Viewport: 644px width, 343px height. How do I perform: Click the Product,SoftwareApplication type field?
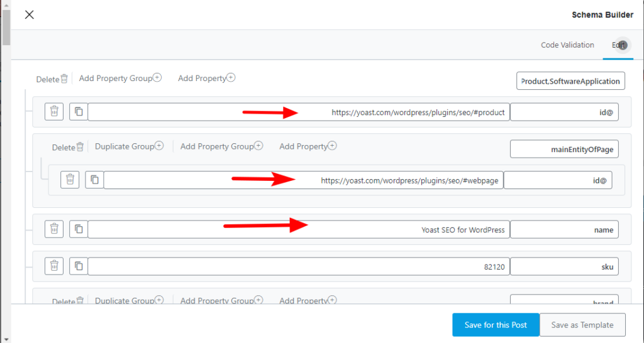571,81
